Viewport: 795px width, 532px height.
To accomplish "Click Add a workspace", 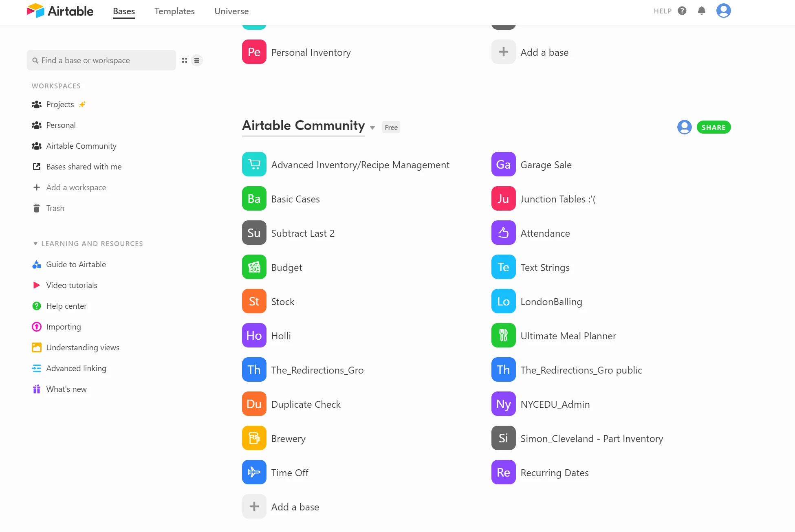I will [76, 187].
